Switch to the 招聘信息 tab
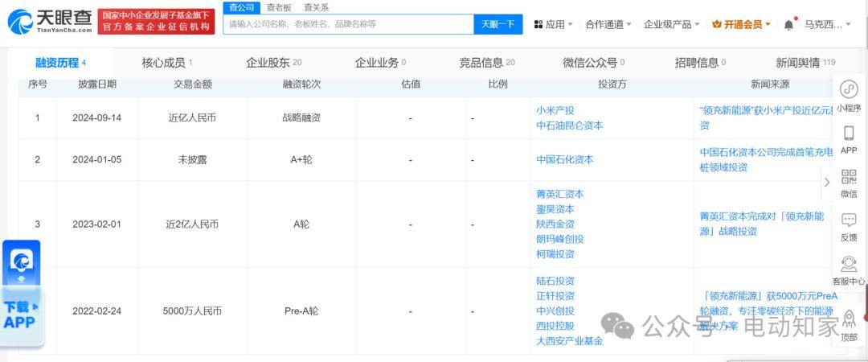The height and width of the screenshot is (362, 868). pyautogui.click(x=700, y=63)
